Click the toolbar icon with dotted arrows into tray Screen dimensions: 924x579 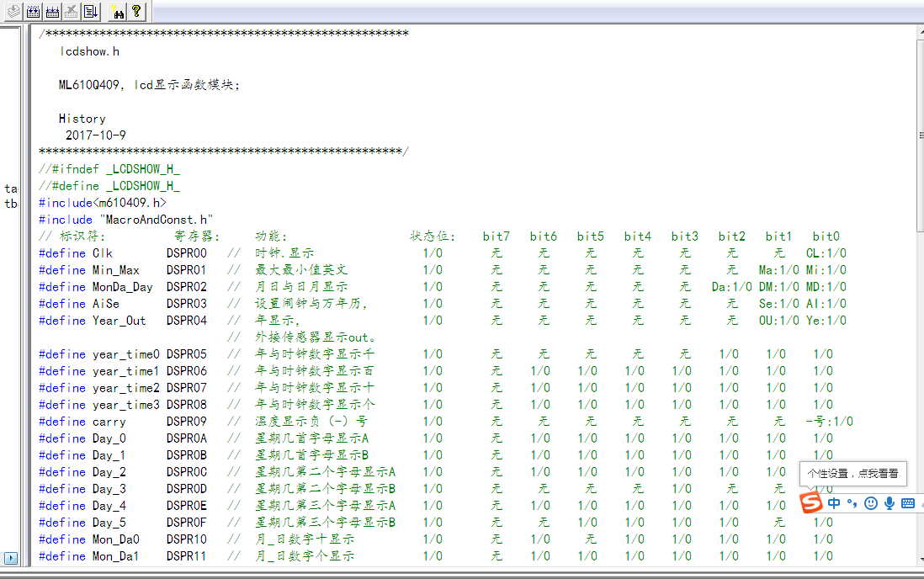click(x=34, y=11)
